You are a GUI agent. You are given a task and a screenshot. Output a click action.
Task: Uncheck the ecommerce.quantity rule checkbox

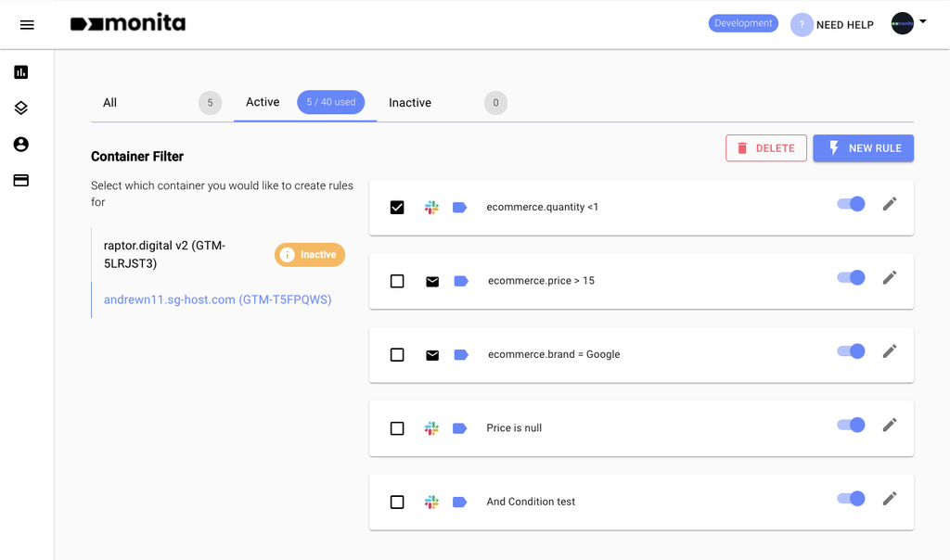(x=397, y=207)
